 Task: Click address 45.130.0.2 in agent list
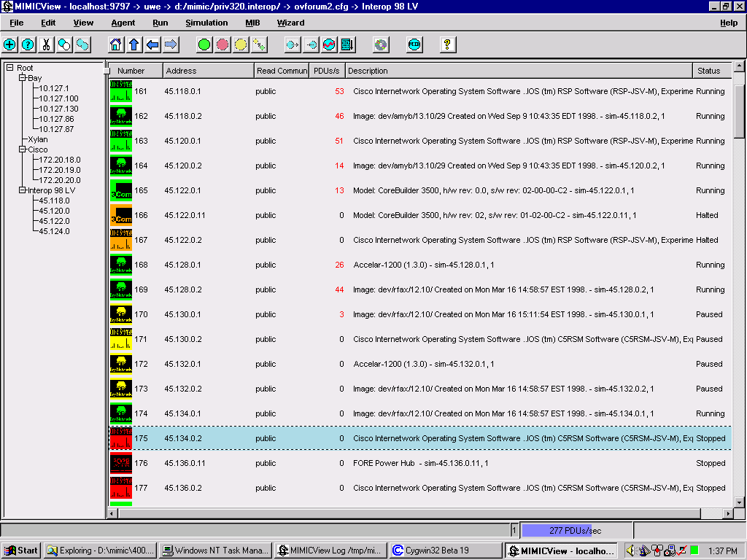[x=183, y=339]
